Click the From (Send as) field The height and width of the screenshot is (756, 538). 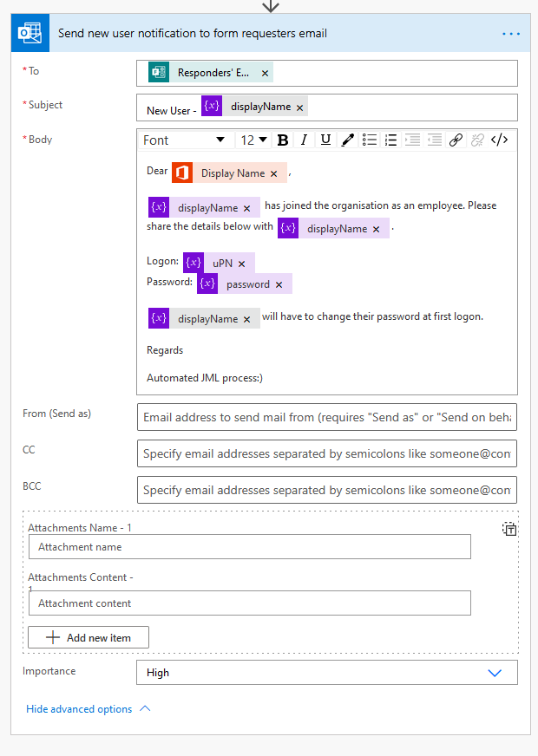pyautogui.click(x=326, y=417)
